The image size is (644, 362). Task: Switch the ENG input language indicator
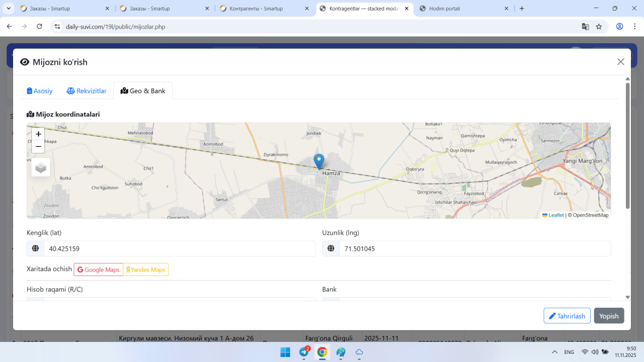569,352
